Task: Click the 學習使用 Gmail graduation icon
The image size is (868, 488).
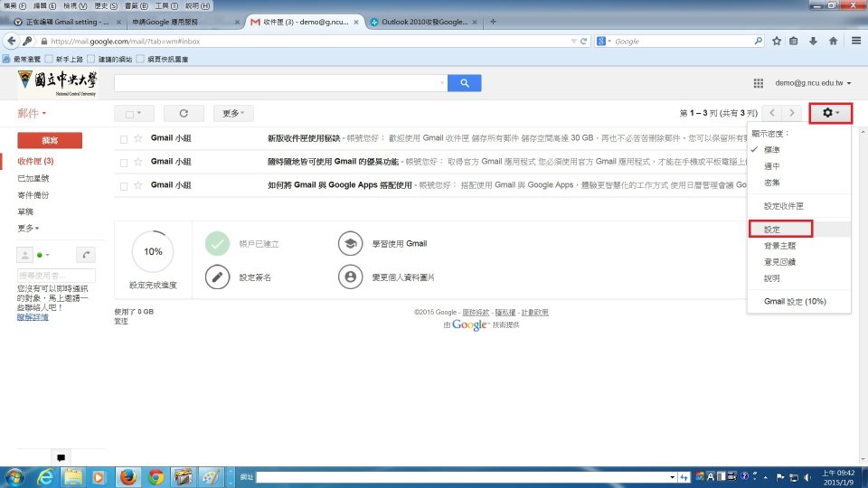Action: click(349, 244)
